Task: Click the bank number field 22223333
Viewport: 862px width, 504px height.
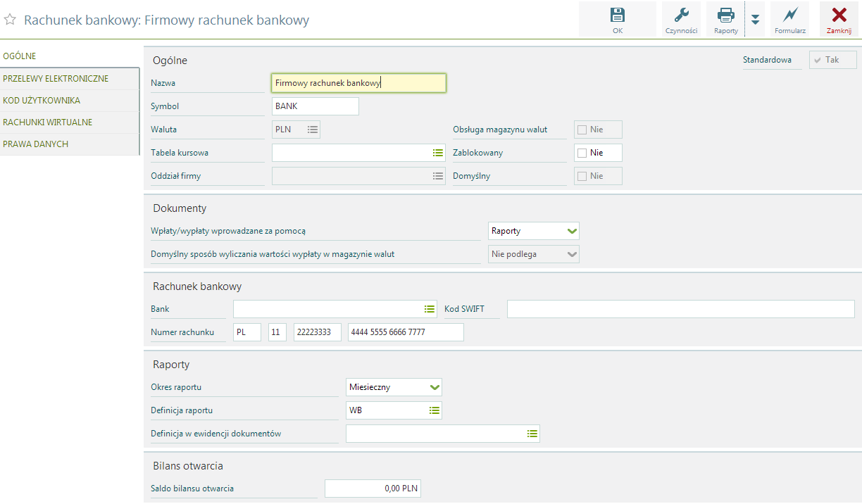Action: (x=318, y=332)
